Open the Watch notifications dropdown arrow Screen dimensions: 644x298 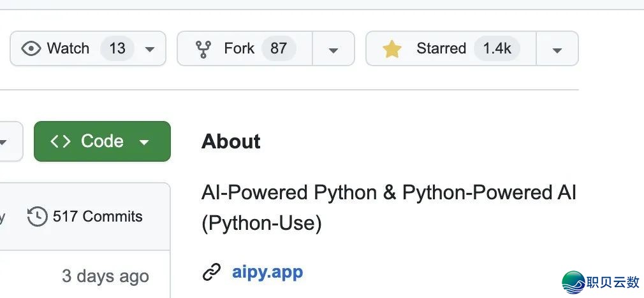click(x=150, y=50)
